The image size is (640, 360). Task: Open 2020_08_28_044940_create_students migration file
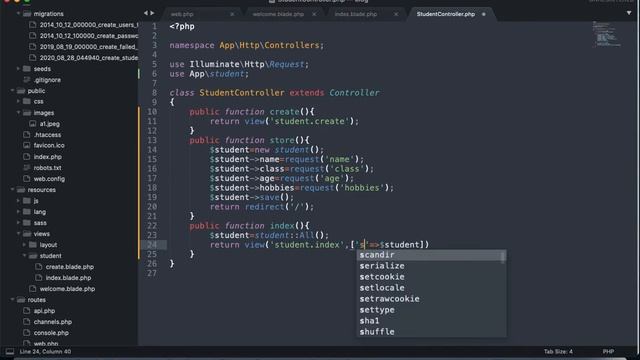pos(89,58)
